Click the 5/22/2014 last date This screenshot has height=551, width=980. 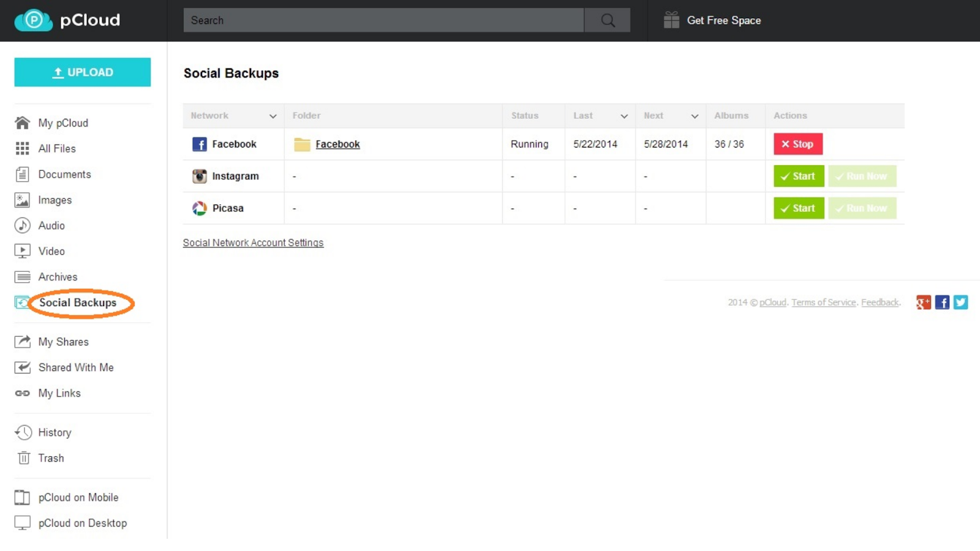pos(595,144)
